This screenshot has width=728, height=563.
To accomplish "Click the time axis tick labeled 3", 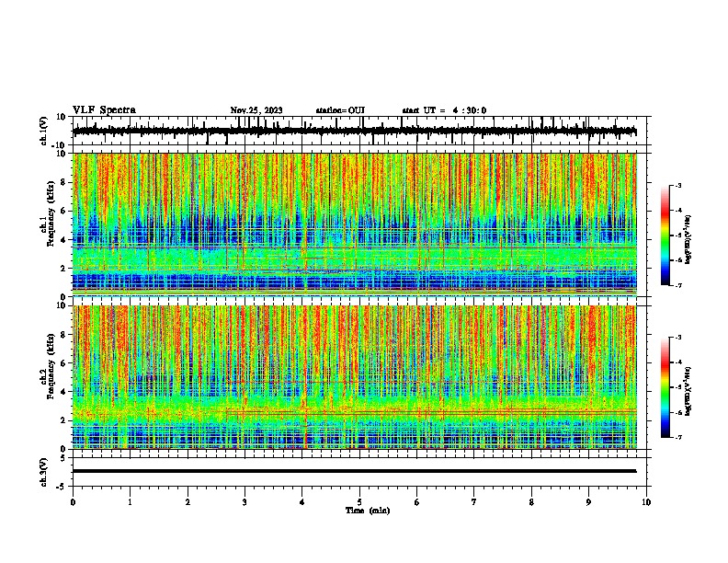I will (x=245, y=502).
